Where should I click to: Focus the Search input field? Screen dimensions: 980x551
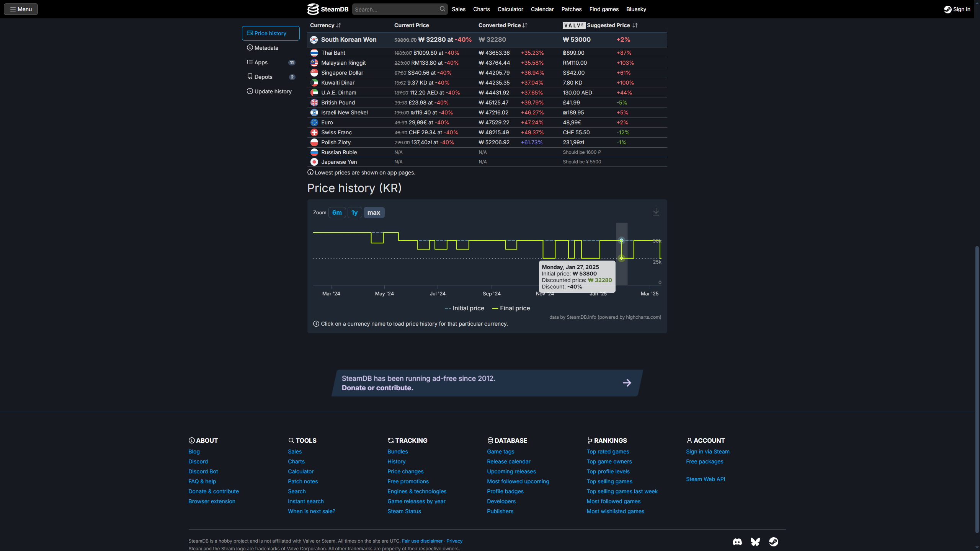[395, 9]
